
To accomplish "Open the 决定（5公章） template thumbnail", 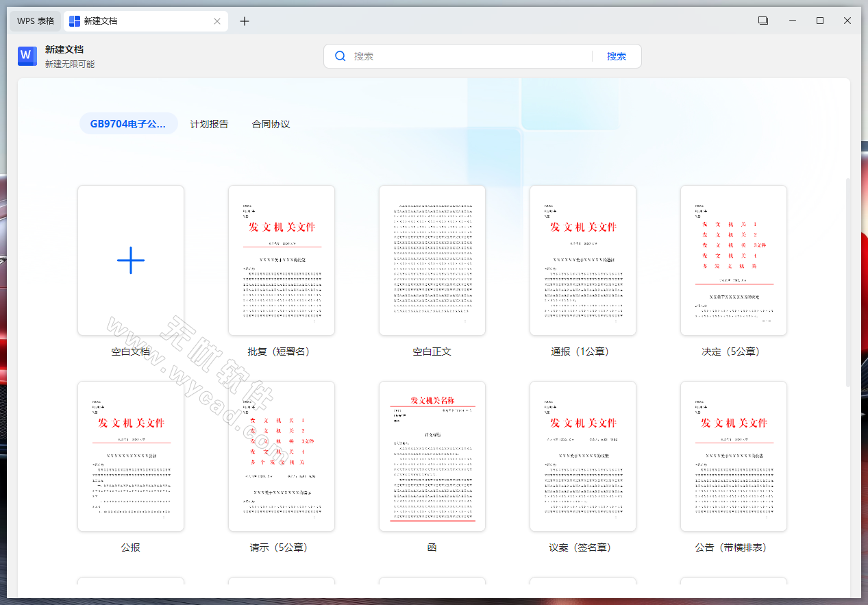I will (x=734, y=260).
